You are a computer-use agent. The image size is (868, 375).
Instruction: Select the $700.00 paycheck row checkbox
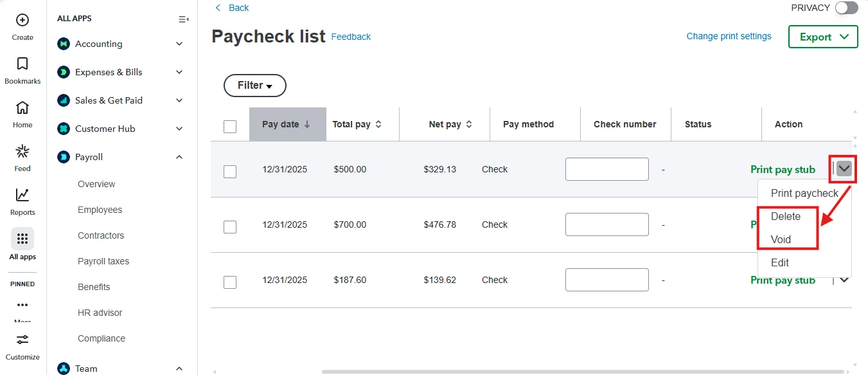(x=230, y=227)
